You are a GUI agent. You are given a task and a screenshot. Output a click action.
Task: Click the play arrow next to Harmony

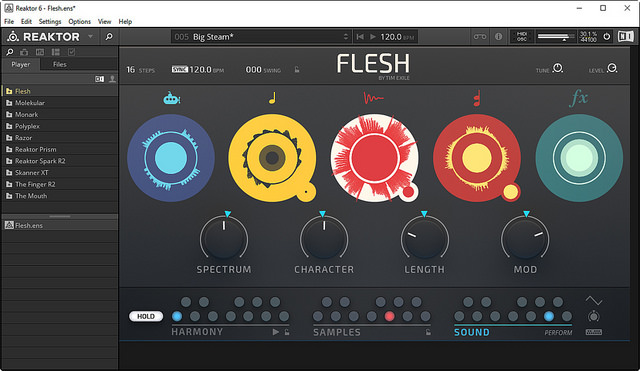(x=276, y=332)
